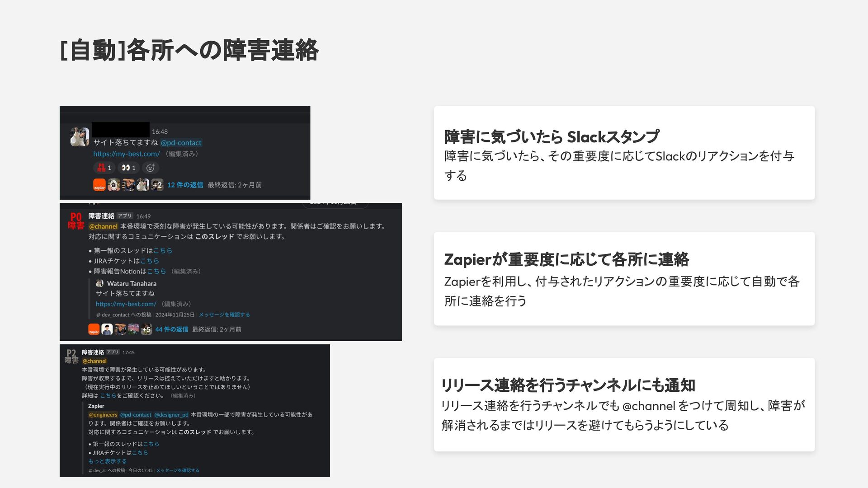Click Zapier avatar in the 44-reply thread

(94, 329)
